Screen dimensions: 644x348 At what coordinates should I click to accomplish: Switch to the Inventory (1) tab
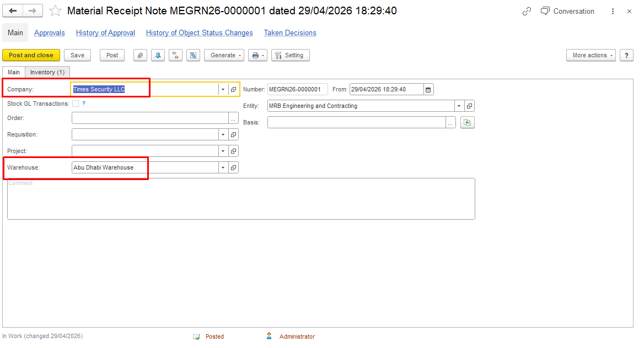point(47,72)
